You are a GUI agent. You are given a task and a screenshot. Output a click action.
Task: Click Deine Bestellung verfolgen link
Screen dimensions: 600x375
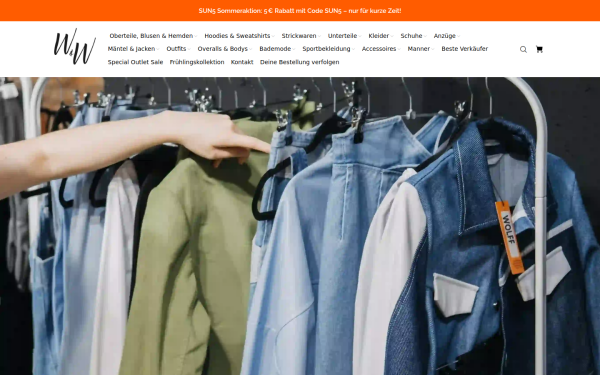(300, 62)
